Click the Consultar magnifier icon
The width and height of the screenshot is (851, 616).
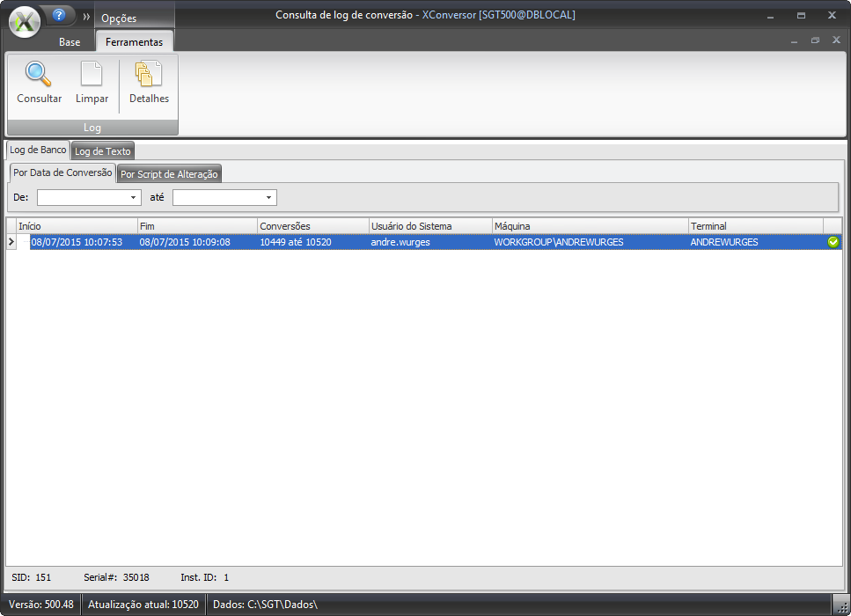pos(39,75)
